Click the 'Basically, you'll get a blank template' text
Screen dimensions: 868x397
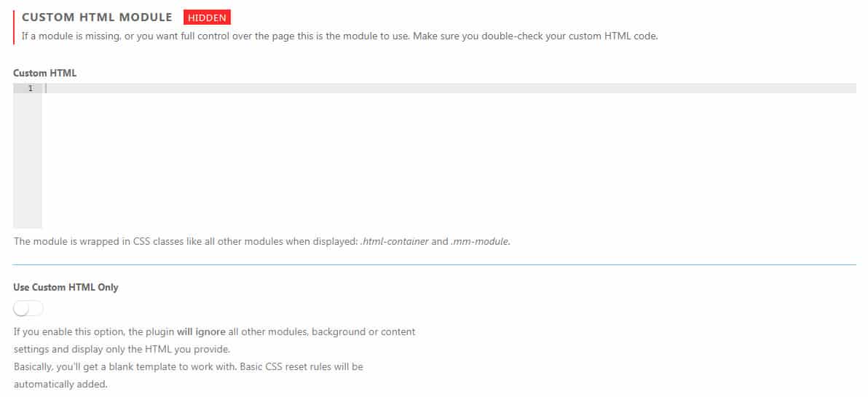(x=188, y=366)
